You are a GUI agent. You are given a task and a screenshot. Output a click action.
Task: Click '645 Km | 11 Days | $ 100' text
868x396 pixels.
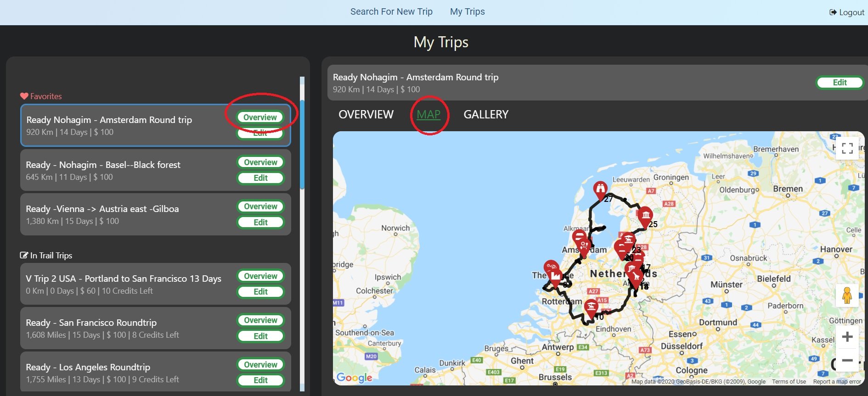click(69, 177)
